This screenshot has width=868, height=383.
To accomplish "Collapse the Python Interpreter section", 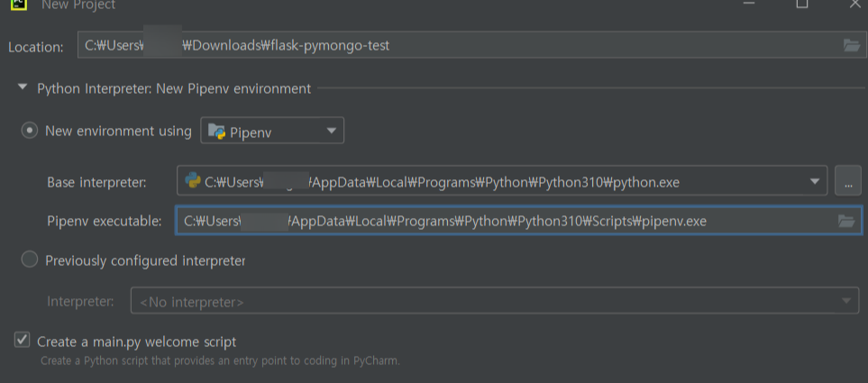I will 23,87.
